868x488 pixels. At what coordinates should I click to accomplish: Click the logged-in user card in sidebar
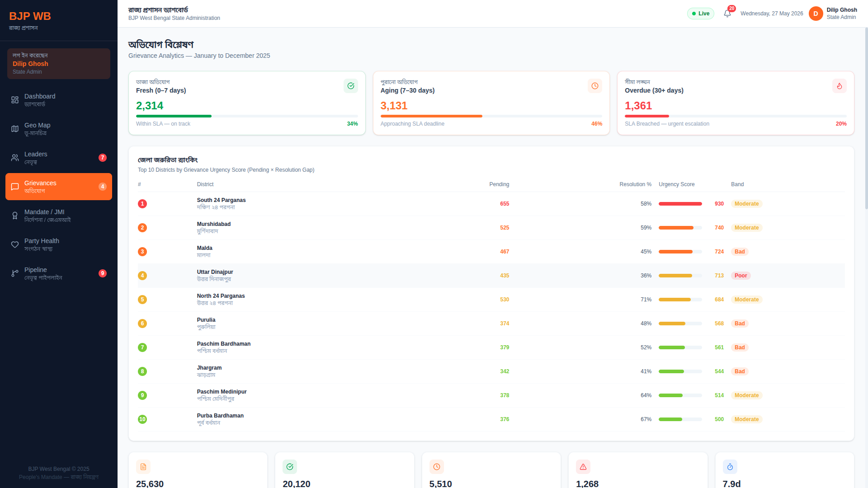(59, 64)
